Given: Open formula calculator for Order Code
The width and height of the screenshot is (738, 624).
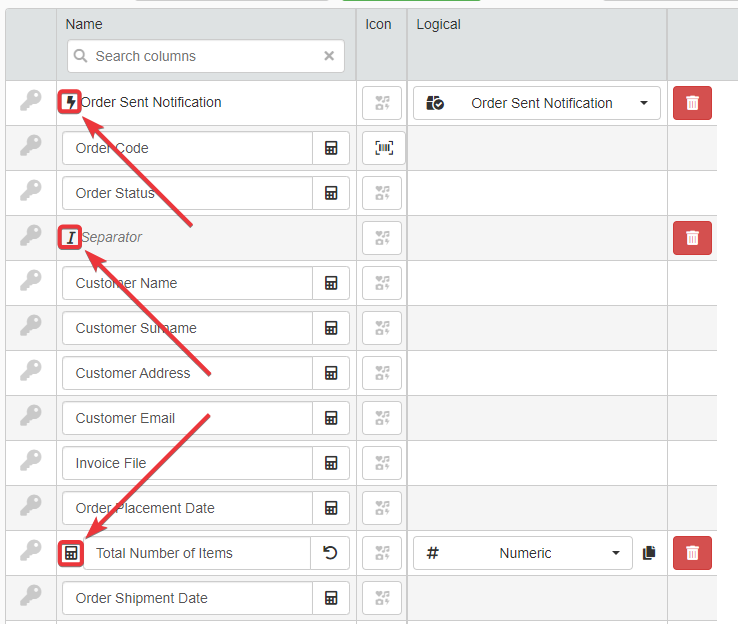Looking at the screenshot, I should pos(331,148).
